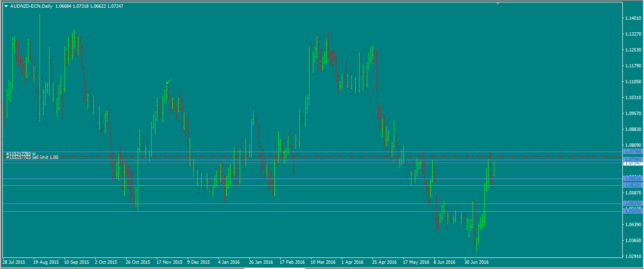Click the 17 Feb 2016 date label
This screenshot has width=644, height=269.
click(292, 263)
